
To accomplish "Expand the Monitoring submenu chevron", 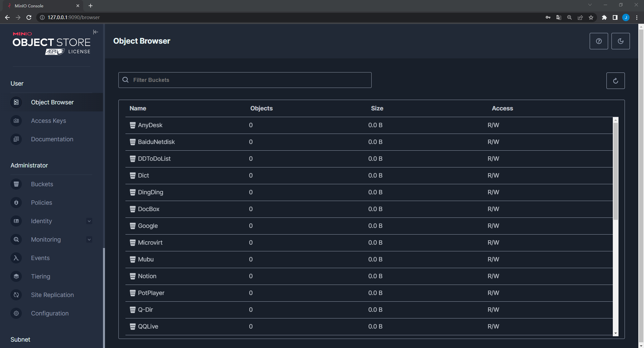I will (x=89, y=240).
